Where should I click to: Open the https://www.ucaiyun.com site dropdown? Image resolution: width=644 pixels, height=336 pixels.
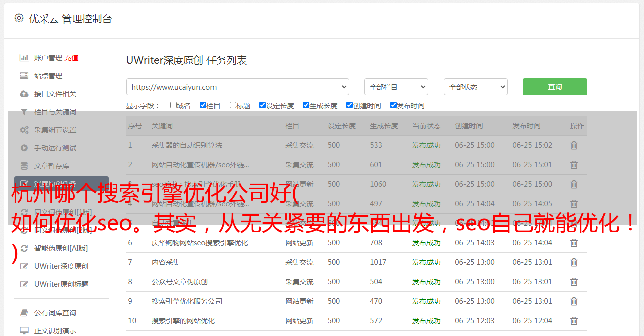(238, 87)
